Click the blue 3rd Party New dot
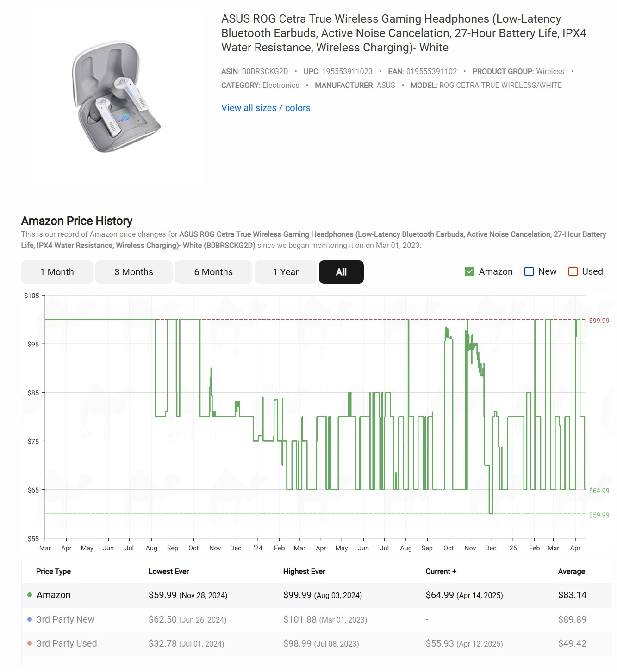Image resolution: width=617 pixels, height=672 pixels. [x=30, y=619]
